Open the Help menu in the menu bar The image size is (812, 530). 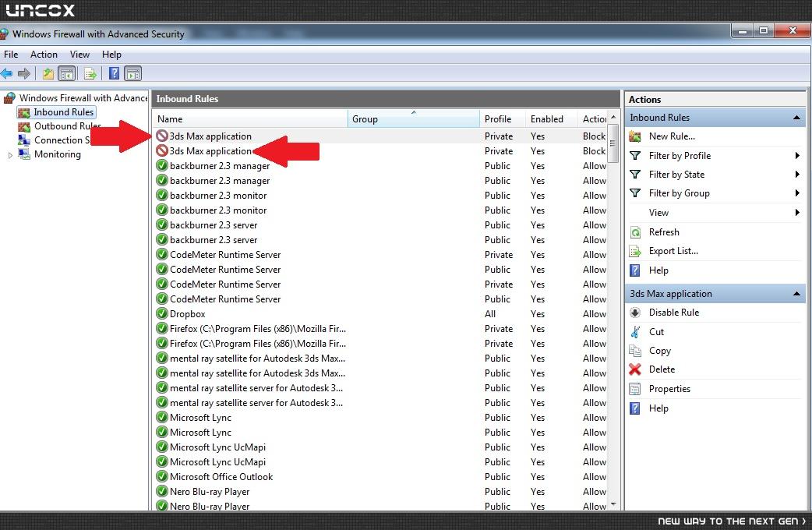[x=111, y=55]
